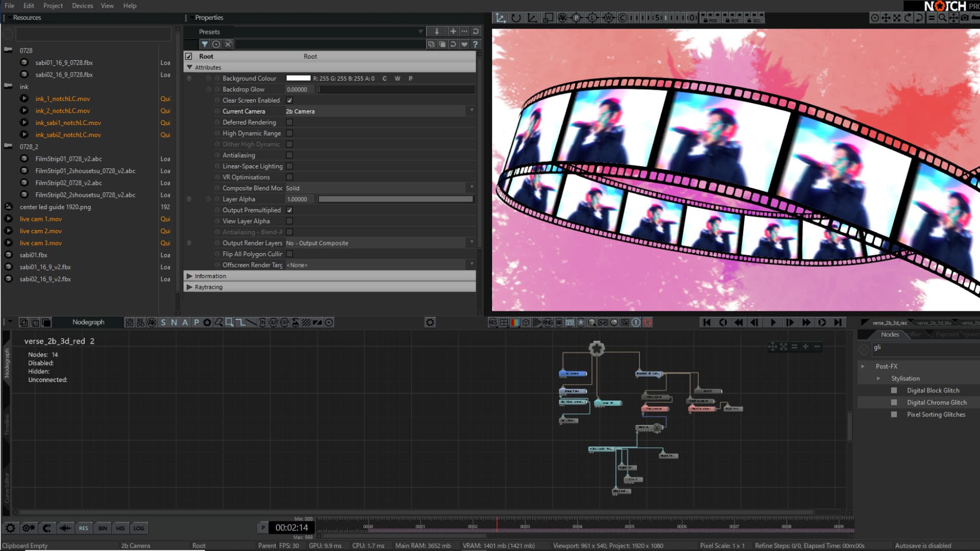
Task: Enable the Deferred Rendering checkbox
Action: coord(289,122)
